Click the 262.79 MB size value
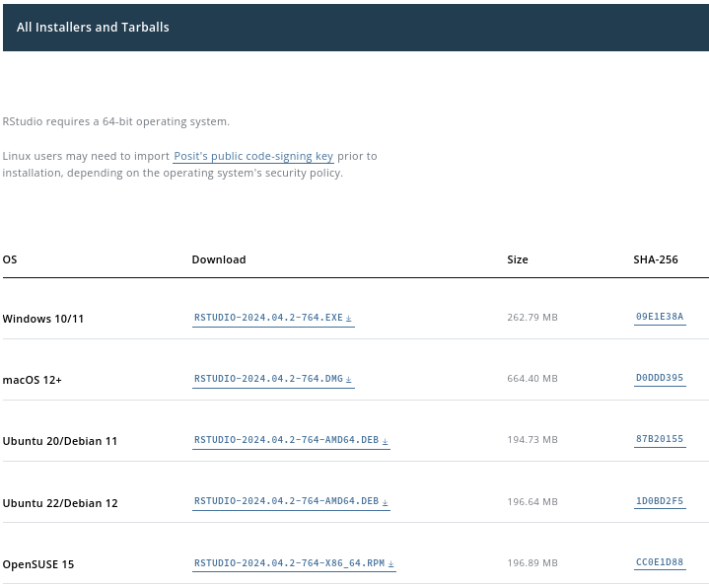Screen dimensions: 709x588 (x=532, y=318)
